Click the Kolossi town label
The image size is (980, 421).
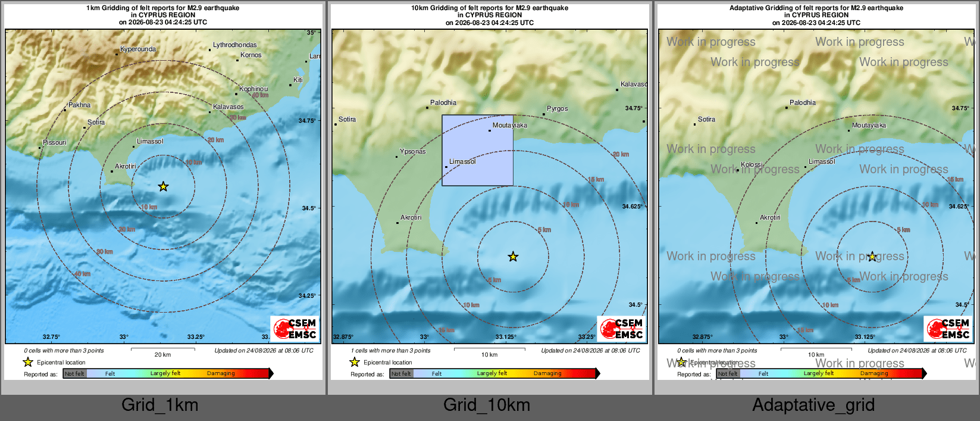pos(752,164)
